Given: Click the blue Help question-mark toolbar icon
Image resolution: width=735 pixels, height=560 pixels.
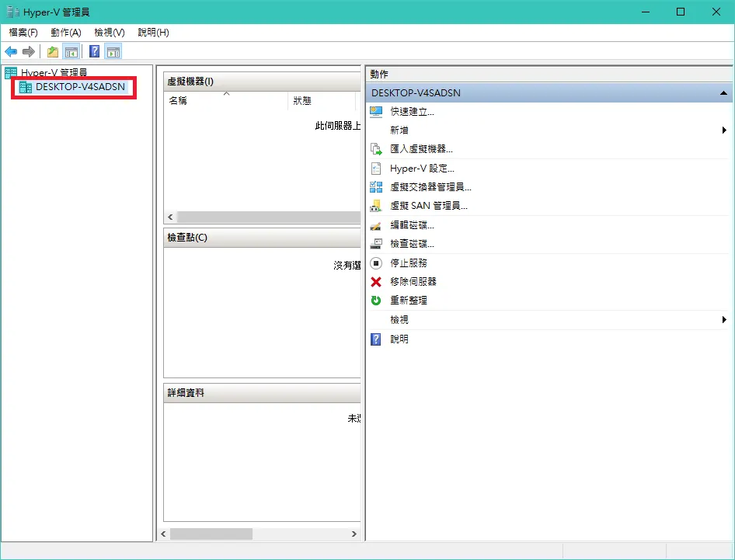Looking at the screenshot, I should 94,51.
